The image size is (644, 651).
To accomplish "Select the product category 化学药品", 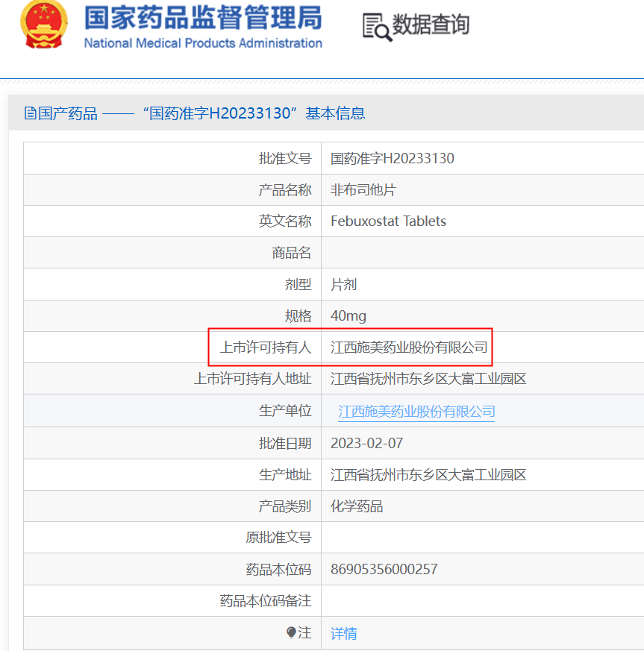I will [x=357, y=506].
